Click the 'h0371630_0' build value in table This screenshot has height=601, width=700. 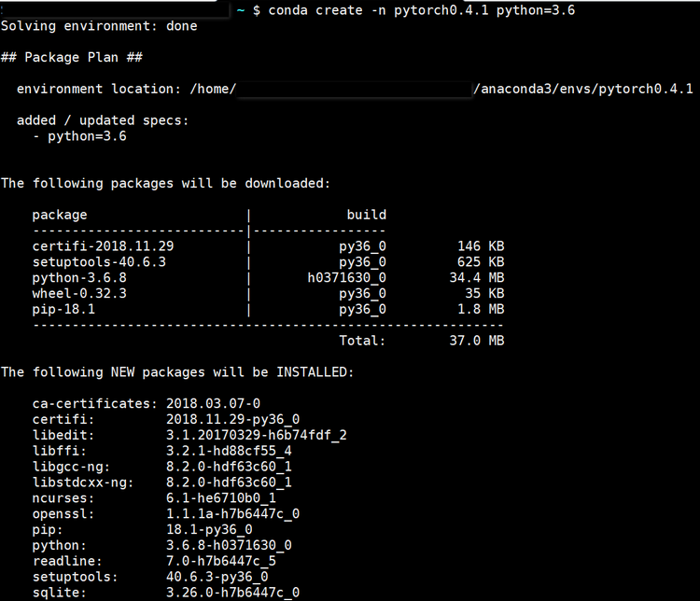(347, 278)
